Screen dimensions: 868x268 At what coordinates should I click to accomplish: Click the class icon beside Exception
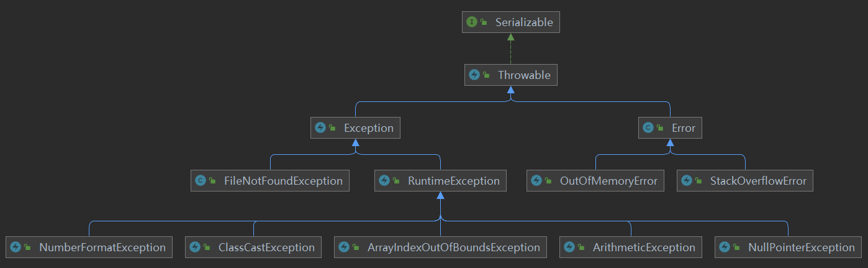click(x=320, y=128)
